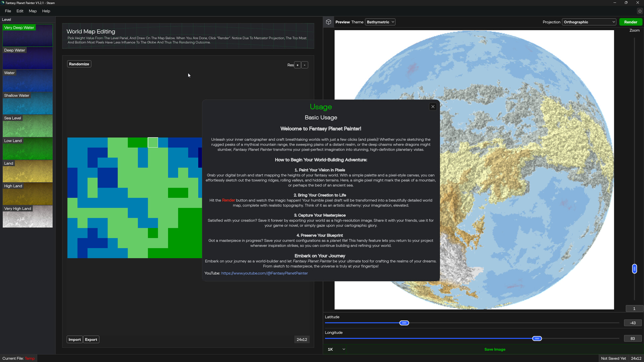Viewport: 644px width, 362px height.
Task: Follow the Fantasy Planet Painter YouTube link
Action: coord(264,273)
